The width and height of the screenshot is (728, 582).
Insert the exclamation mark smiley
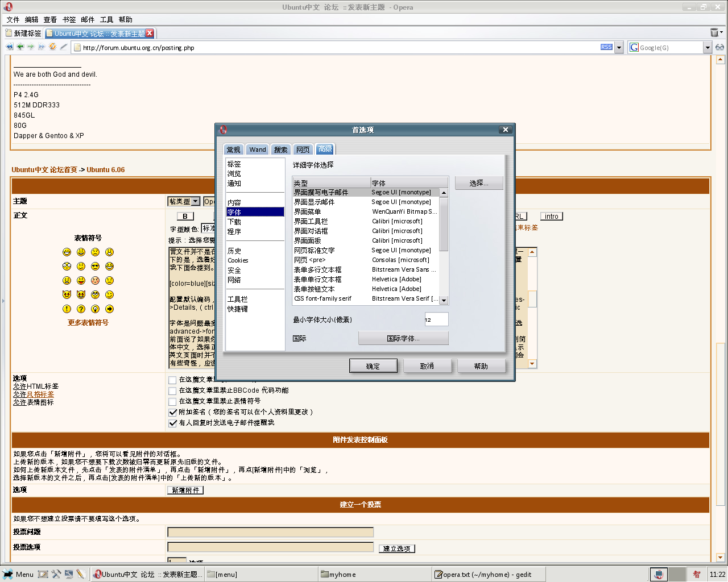pyautogui.click(x=67, y=309)
